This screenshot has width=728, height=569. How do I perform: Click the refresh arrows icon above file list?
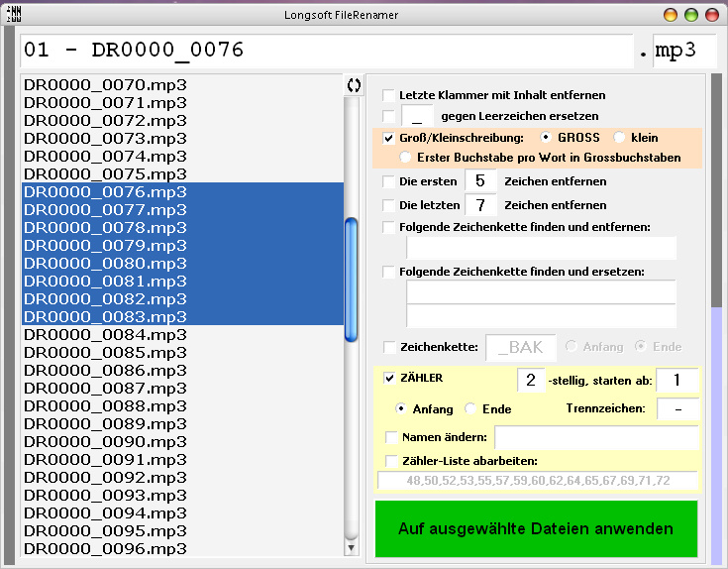353,85
